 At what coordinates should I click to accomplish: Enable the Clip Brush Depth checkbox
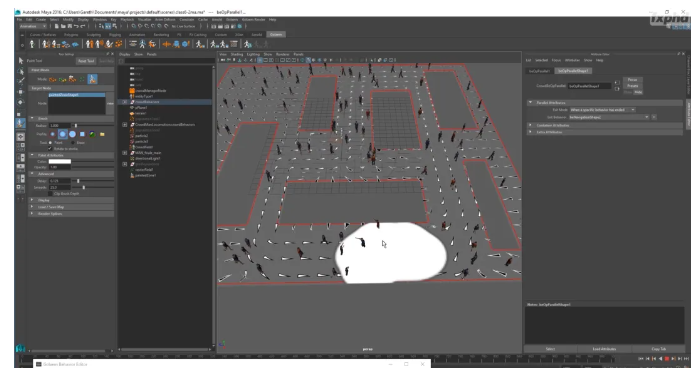click(x=50, y=193)
